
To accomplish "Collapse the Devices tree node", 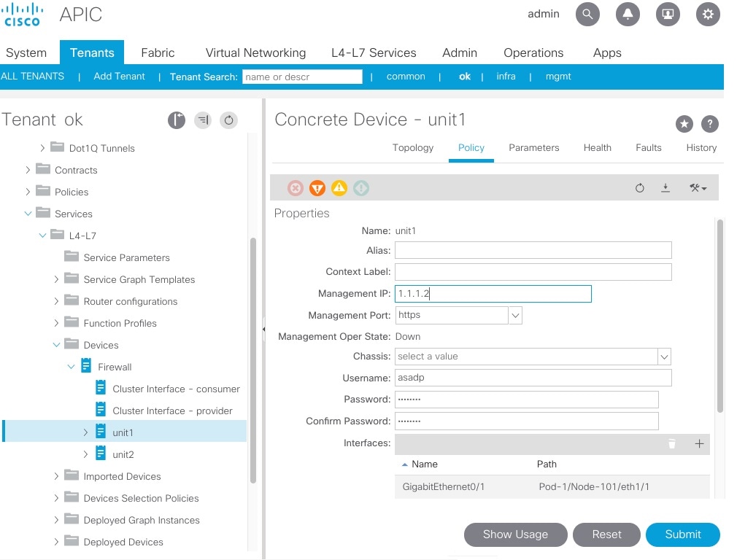I will (56, 345).
